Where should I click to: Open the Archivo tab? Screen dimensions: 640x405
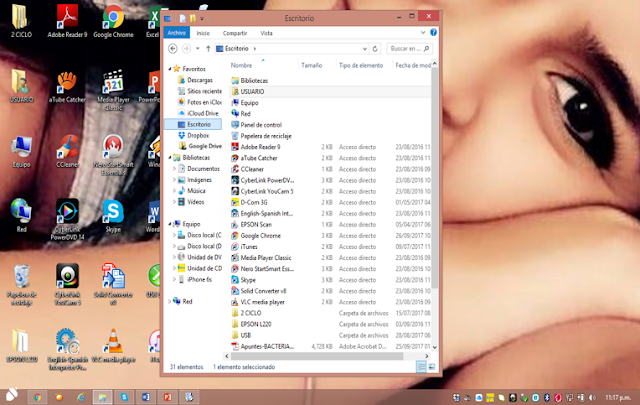[177, 33]
